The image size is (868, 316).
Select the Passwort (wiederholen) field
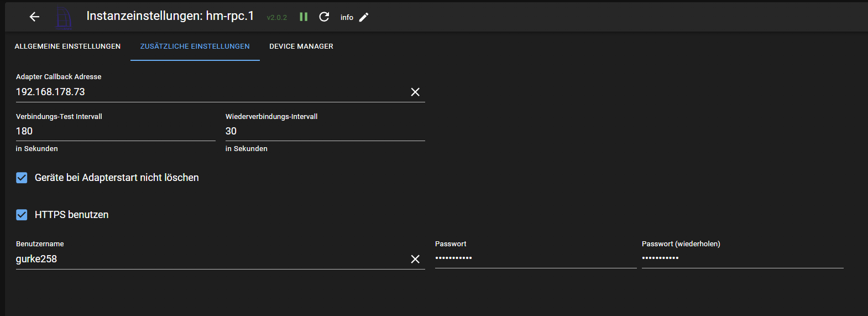pos(742,258)
